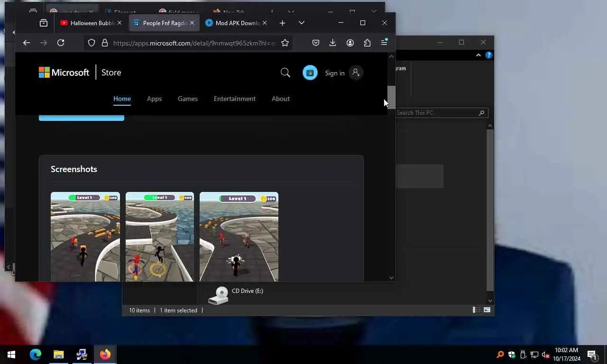Switch Explorer to large icons view

click(487, 310)
